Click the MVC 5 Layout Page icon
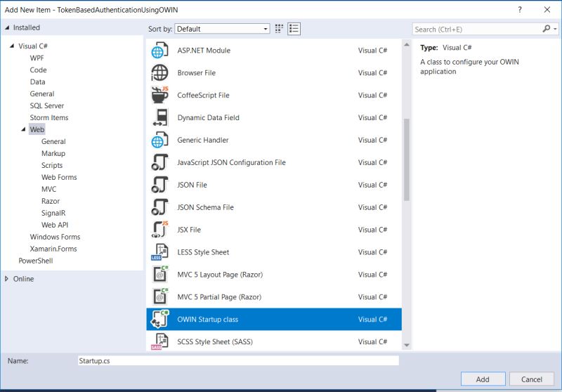Viewport: 562px width, 392px height. [x=160, y=275]
